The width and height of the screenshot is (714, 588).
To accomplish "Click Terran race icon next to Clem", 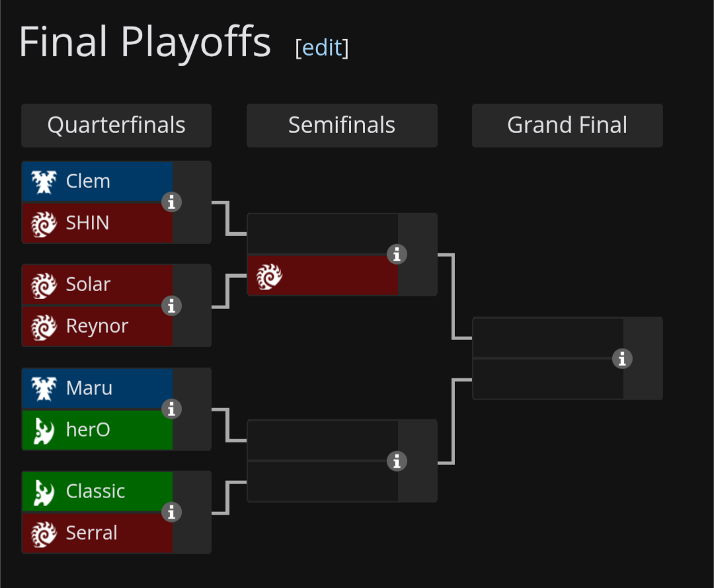I will 44,182.
